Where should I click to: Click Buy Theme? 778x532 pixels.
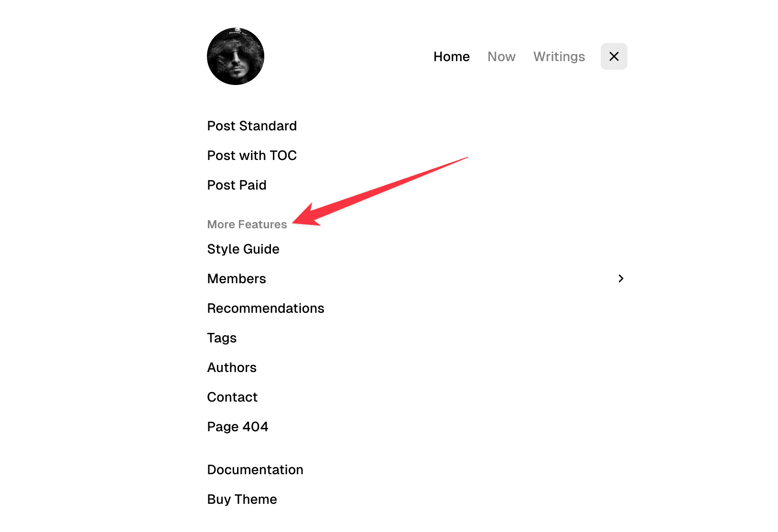pos(242,499)
